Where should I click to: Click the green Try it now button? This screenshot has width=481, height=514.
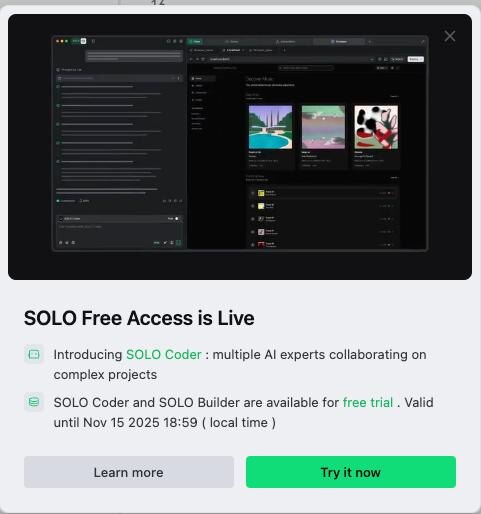(351, 472)
